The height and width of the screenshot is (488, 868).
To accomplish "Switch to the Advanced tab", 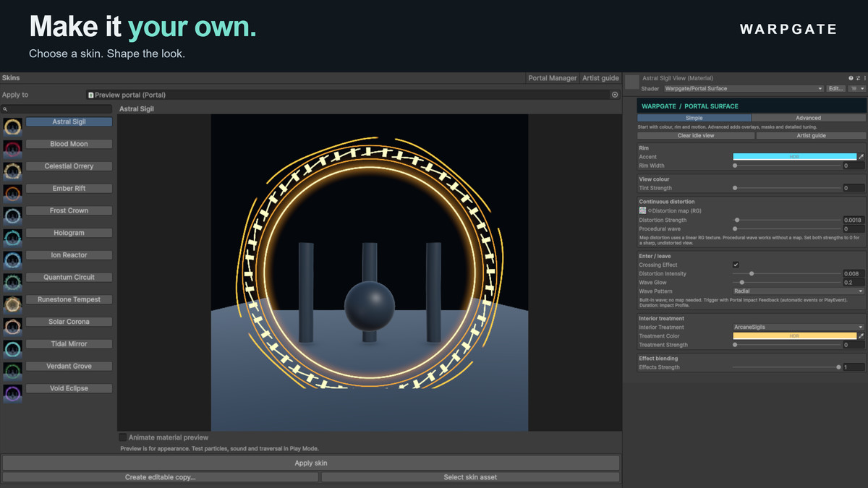I will [809, 118].
